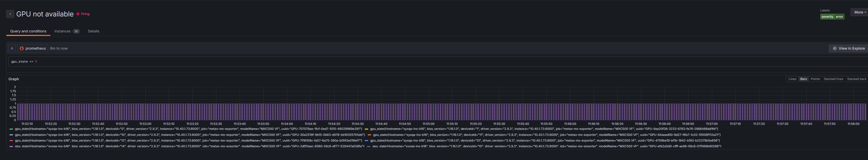868x160 pixels.
Task: Click the back arrow beside the alert title
Action: tap(10, 14)
